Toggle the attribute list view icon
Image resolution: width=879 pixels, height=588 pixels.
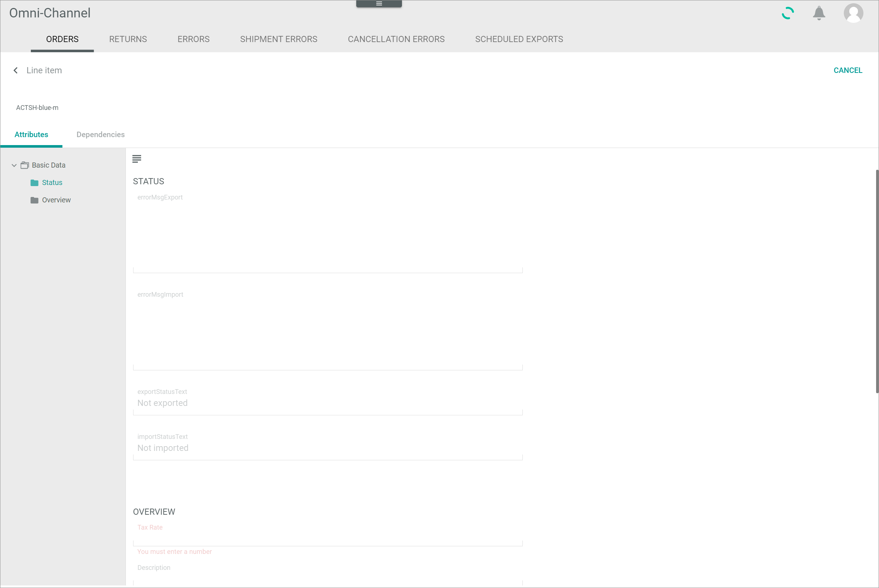tap(137, 159)
